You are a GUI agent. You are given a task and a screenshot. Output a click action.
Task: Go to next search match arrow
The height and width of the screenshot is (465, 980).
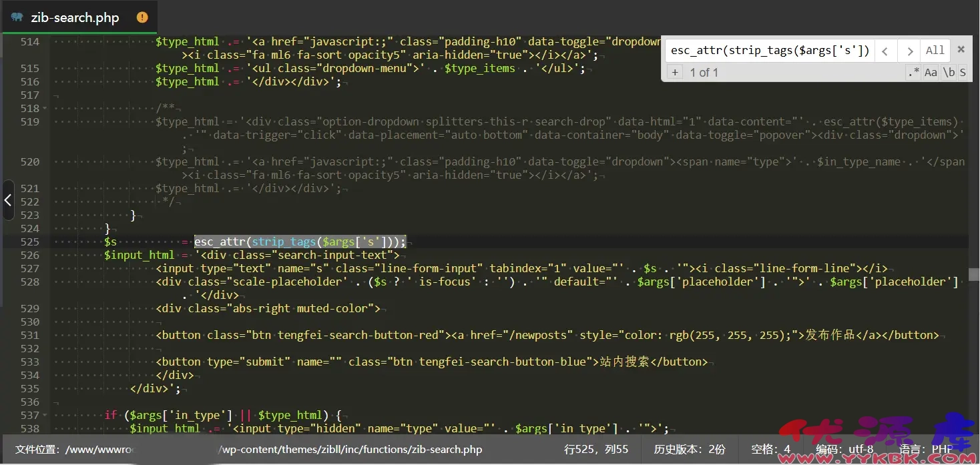(x=909, y=50)
